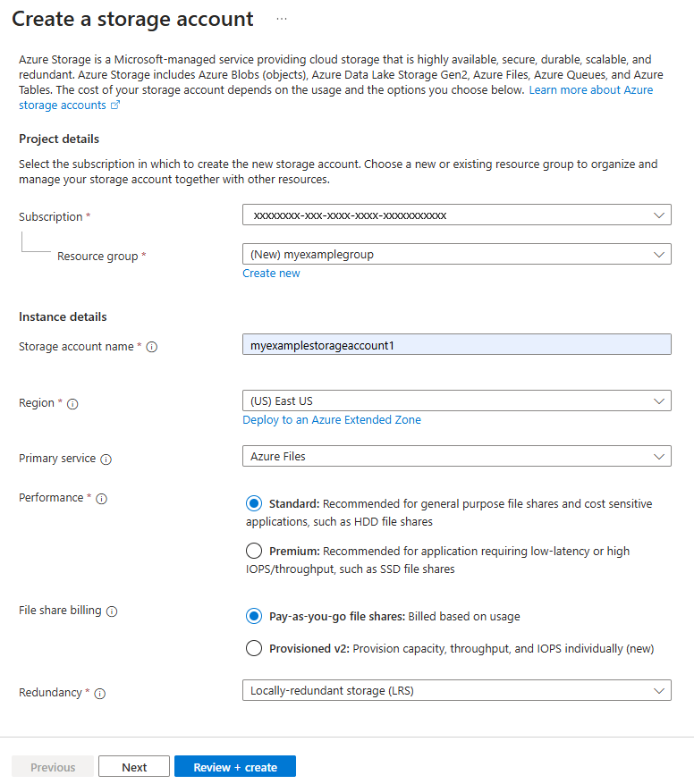Open the Learn more about Azure storage accounts link
This screenshot has width=694, height=784.
click(590, 89)
